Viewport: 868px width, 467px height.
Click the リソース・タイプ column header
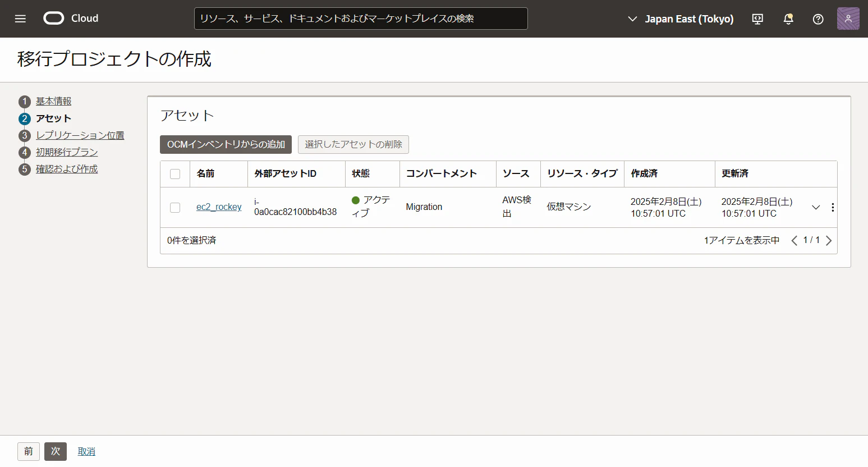(x=582, y=173)
